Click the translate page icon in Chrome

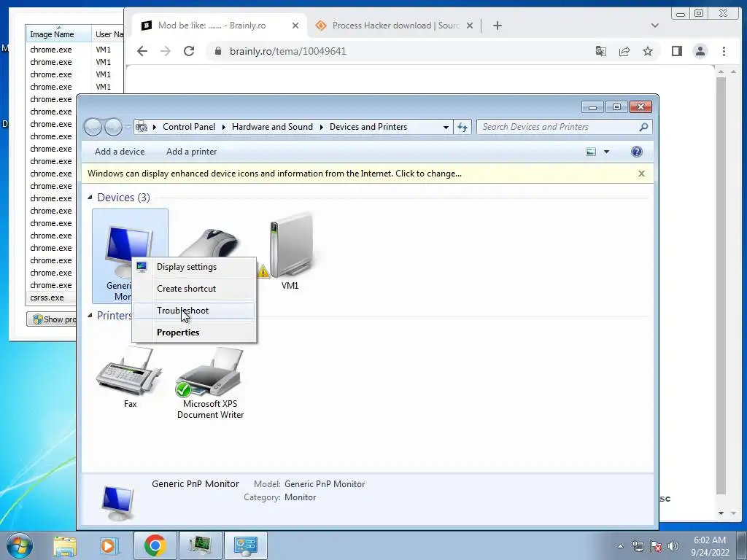click(x=601, y=51)
